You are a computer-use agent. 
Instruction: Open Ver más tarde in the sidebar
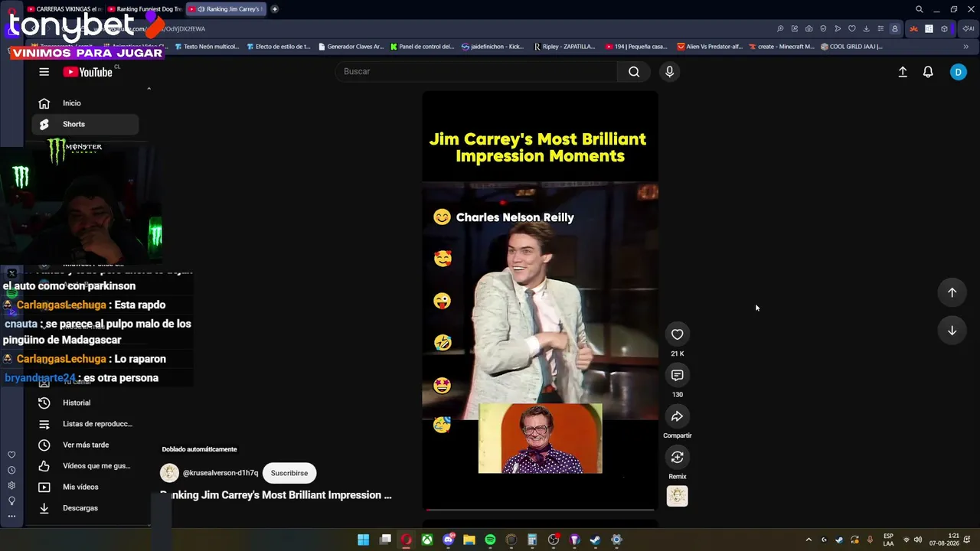tap(85, 445)
